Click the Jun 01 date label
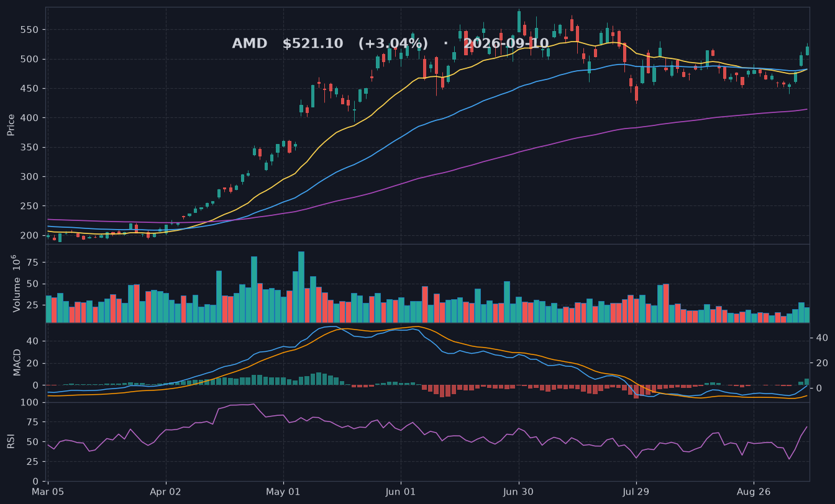Viewport: 835px width, 504px height. (x=401, y=492)
